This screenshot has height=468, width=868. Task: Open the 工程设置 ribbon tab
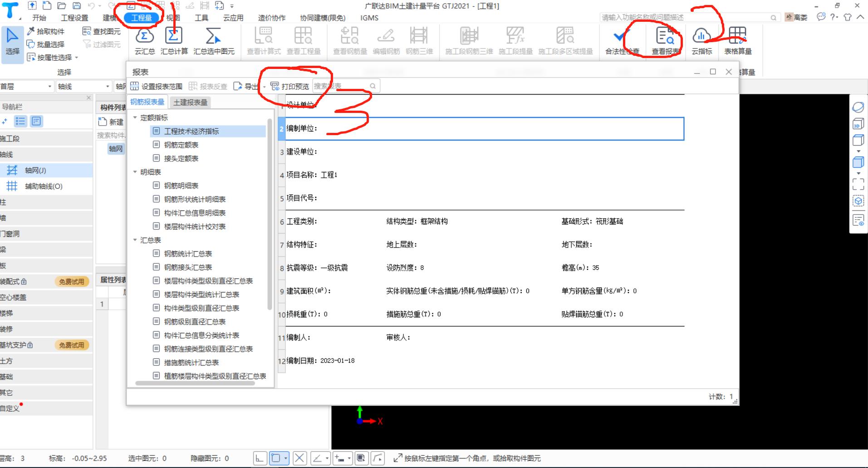75,18
